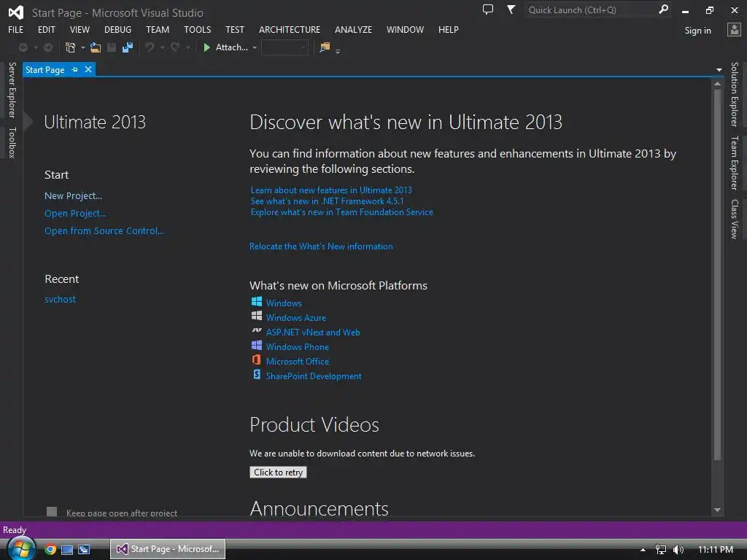Click the Windows Phone logo icon

coord(257,345)
